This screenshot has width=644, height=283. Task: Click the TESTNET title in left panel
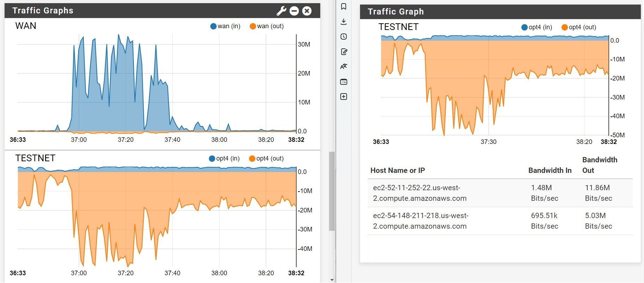pos(35,158)
